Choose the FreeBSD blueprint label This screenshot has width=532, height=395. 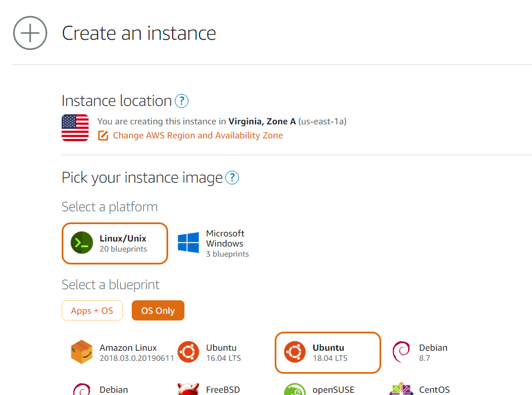tap(223, 390)
